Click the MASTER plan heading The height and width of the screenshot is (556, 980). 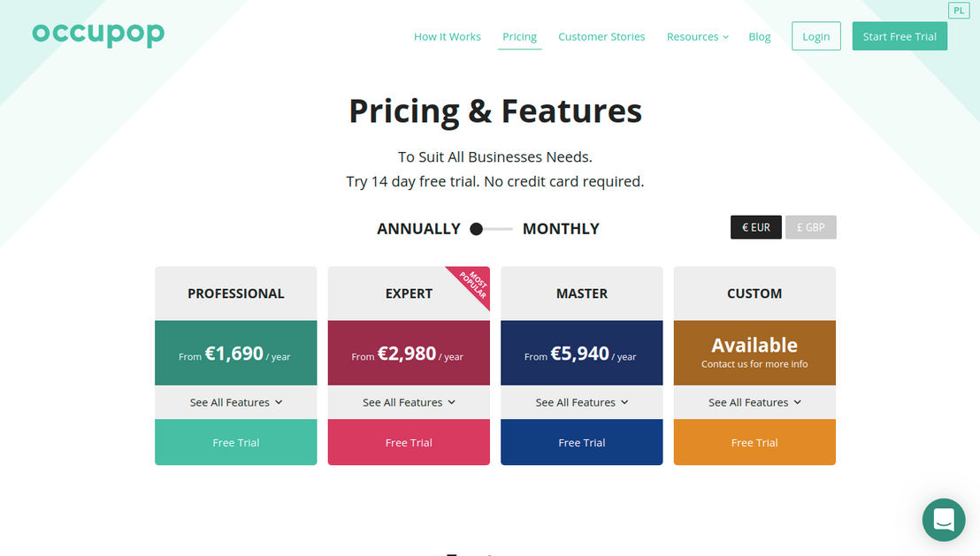point(581,293)
